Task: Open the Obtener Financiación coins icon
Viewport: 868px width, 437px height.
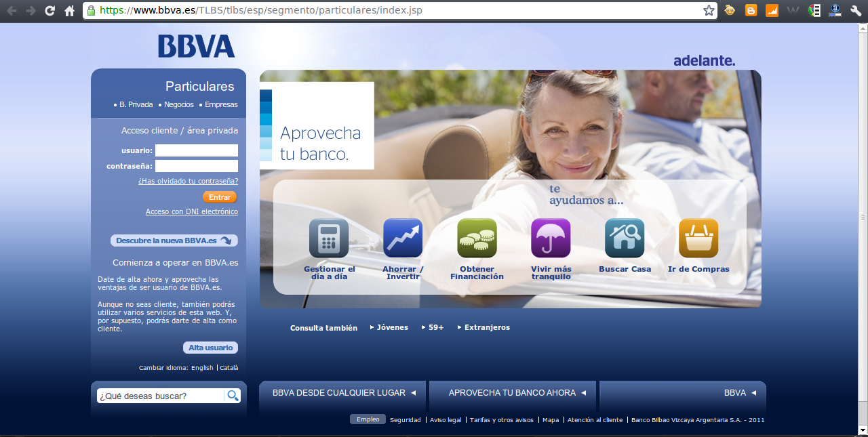Action: click(477, 238)
